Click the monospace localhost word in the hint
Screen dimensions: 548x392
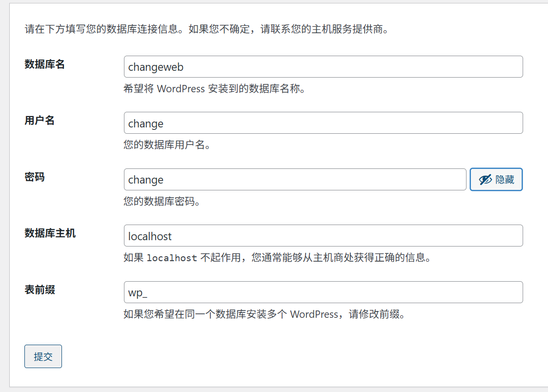172,258
